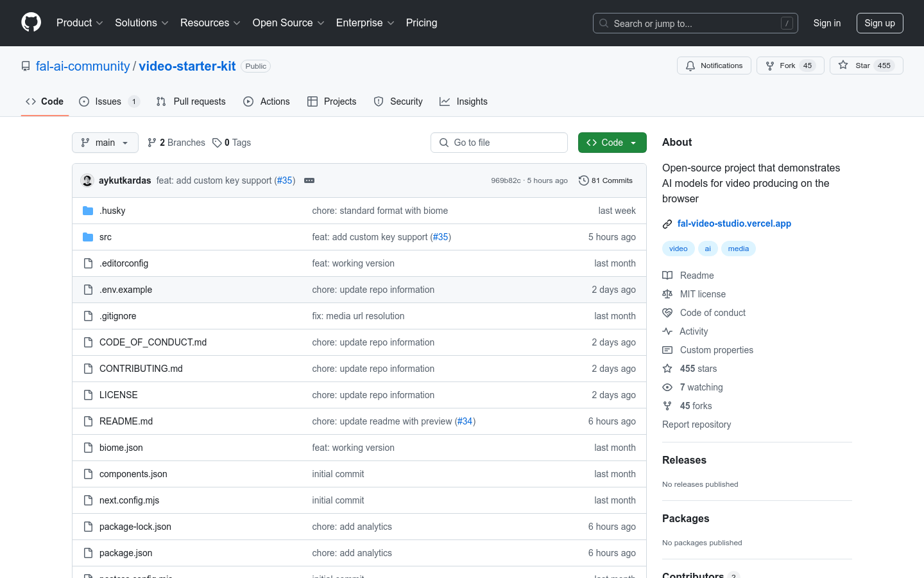Click the Sign in link
The height and width of the screenshot is (578, 924).
(x=827, y=23)
